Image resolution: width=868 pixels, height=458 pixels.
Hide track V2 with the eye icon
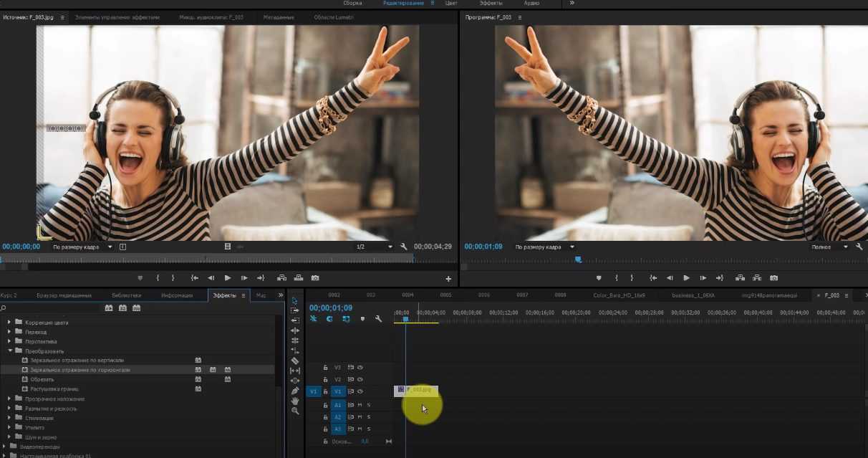point(360,379)
